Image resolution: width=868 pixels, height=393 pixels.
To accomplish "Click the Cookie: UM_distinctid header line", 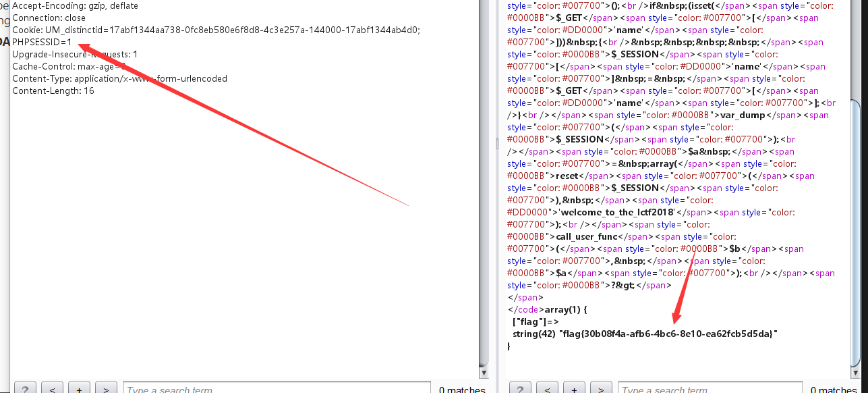I will pyautogui.click(x=216, y=30).
